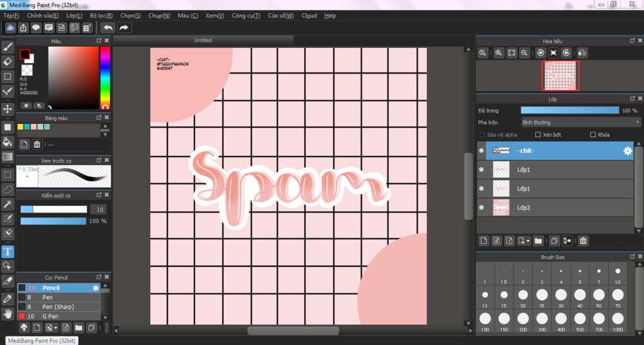Open the Cửa sổ(W) menu
This screenshot has height=345, width=644.
(281, 16)
